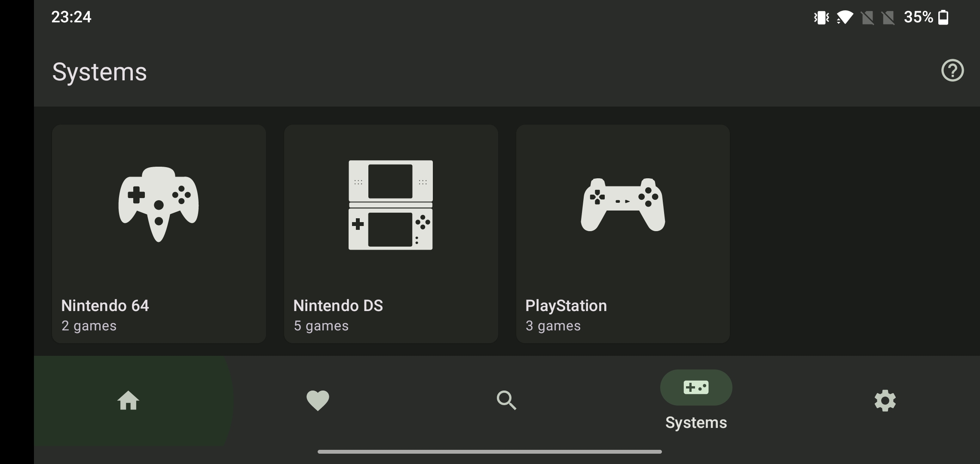The width and height of the screenshot is (980, 464).
Task: Tap the gesture navigation bar handle
Action: click(490, 451)
